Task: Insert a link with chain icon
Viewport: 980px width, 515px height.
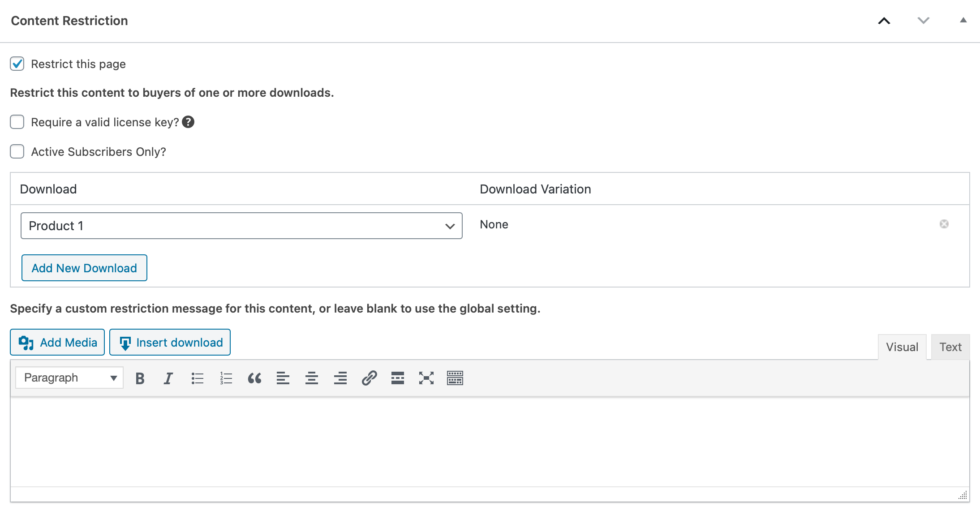Action: coord(369,378)
